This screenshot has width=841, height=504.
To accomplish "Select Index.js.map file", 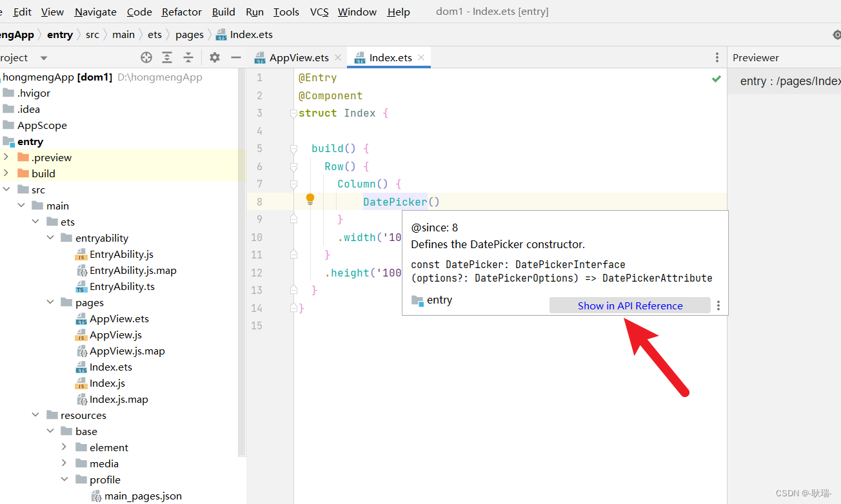I will [x=119, y=399].
